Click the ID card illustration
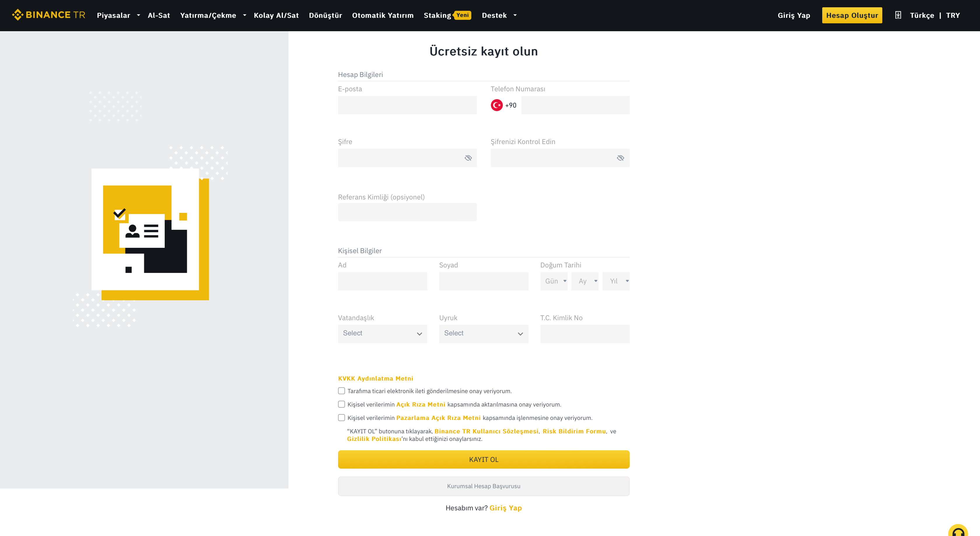The height and width of the screenshot is (536, 980). (x=145, y=230)
